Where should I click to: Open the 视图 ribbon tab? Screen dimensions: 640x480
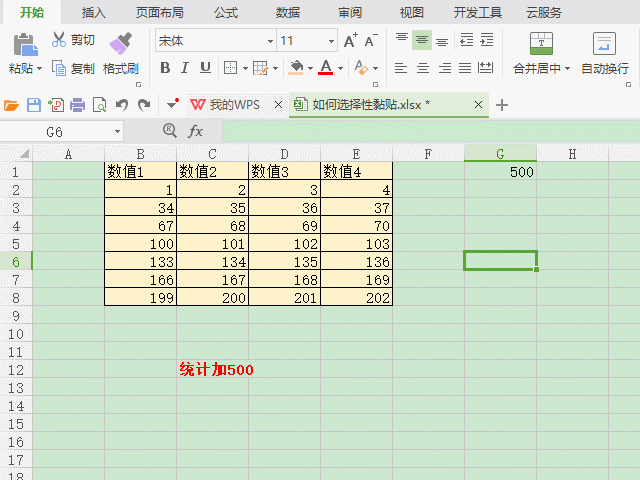[411, 12]
